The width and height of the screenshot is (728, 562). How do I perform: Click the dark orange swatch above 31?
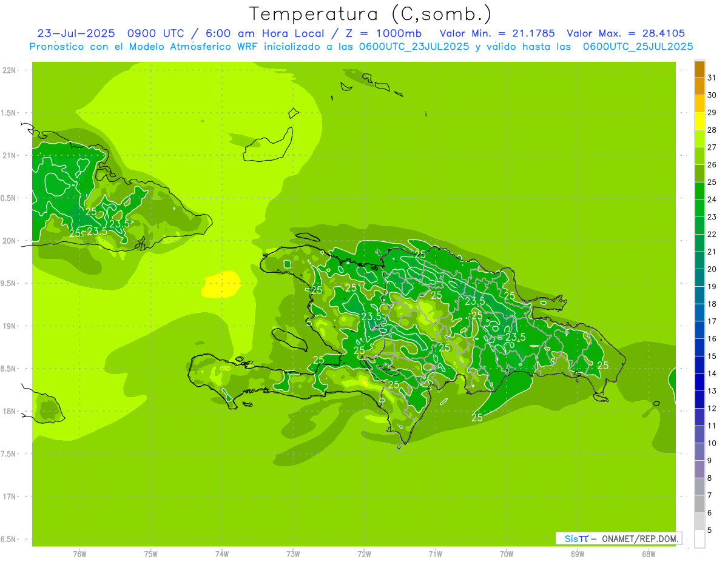(x=699, y=69)
